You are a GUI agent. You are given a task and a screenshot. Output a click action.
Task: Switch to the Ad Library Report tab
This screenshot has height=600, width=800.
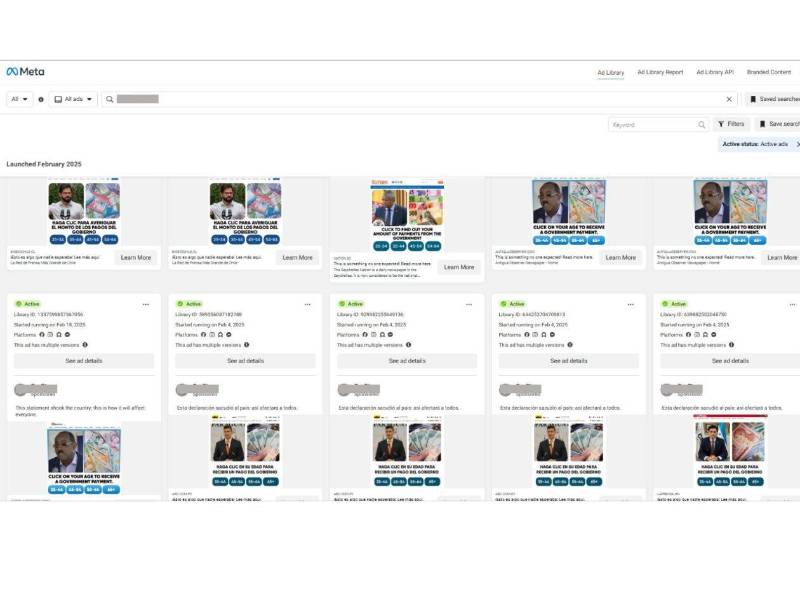click(x=661, y=71)
